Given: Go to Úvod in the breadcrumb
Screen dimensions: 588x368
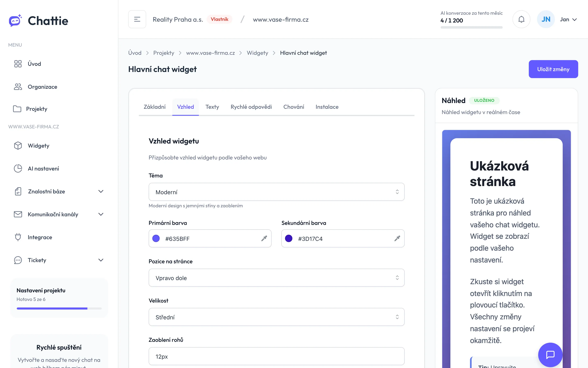Looking at the screenshot, I should 135,53.
